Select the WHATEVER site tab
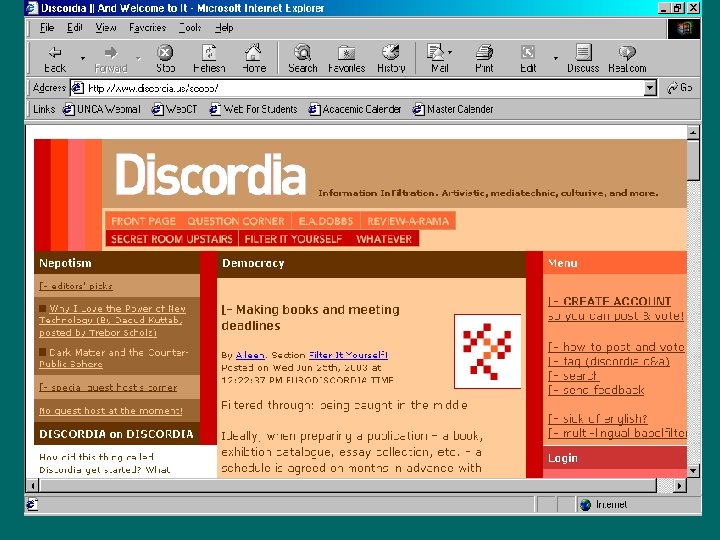Screen dimensions: 720x540 [x=384, y=239]
